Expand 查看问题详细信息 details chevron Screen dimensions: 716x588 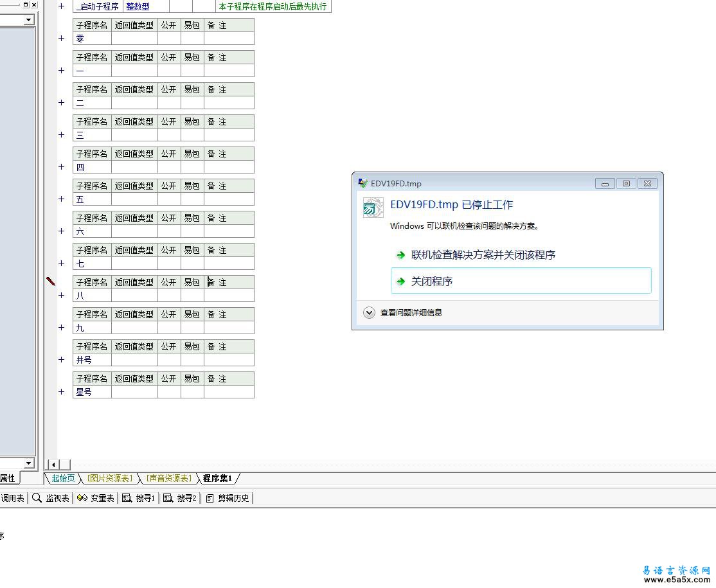point(369,313)
